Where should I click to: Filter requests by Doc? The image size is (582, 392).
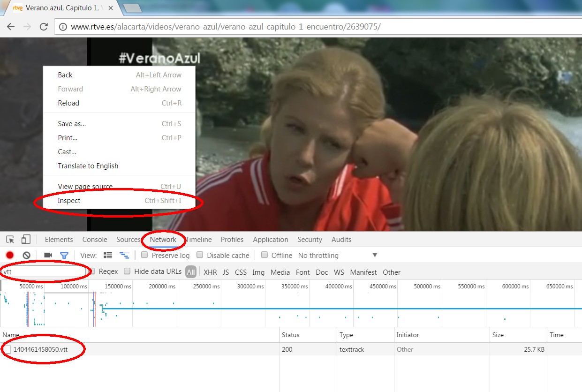pos(322,272)
